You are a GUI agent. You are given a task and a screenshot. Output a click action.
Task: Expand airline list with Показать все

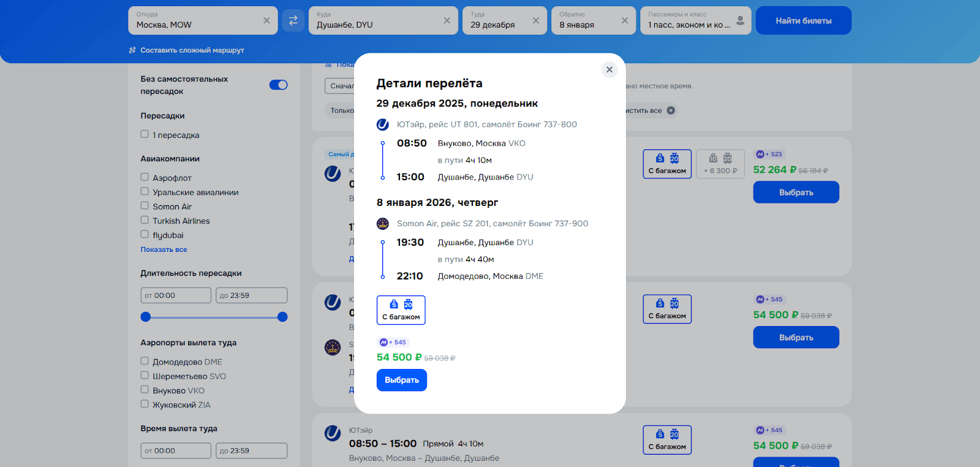click(164, 249)
